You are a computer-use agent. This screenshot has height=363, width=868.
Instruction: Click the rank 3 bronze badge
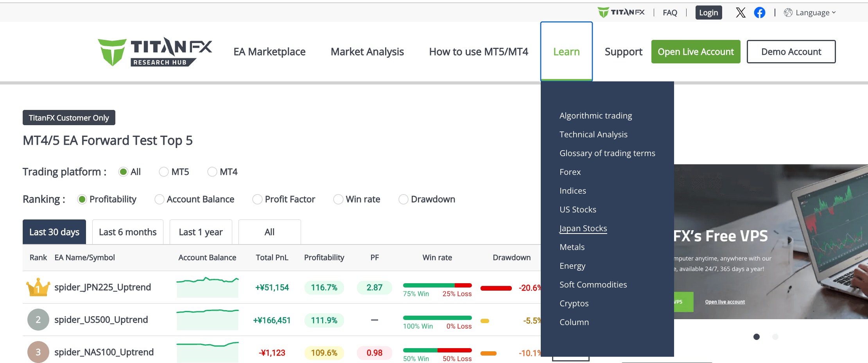38,352
